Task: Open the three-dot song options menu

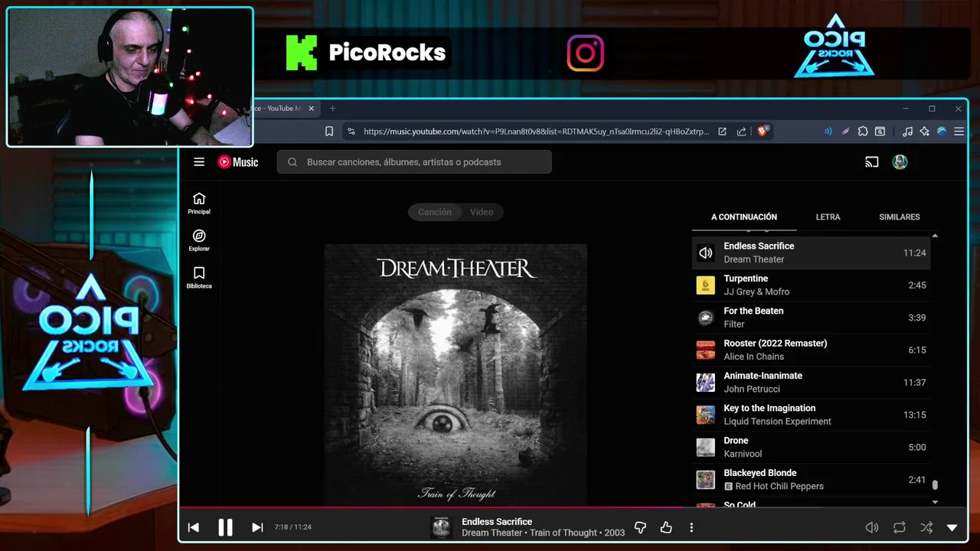Action: 691,527
